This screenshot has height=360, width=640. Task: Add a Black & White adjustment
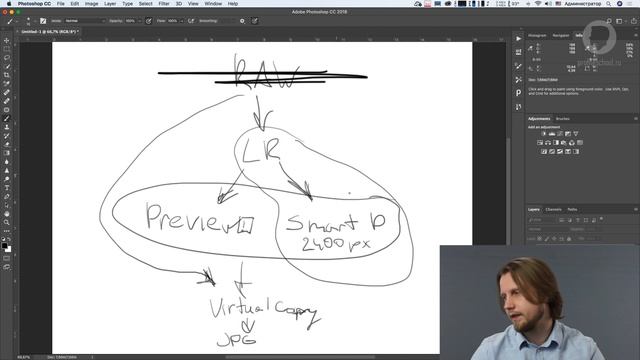556,142
